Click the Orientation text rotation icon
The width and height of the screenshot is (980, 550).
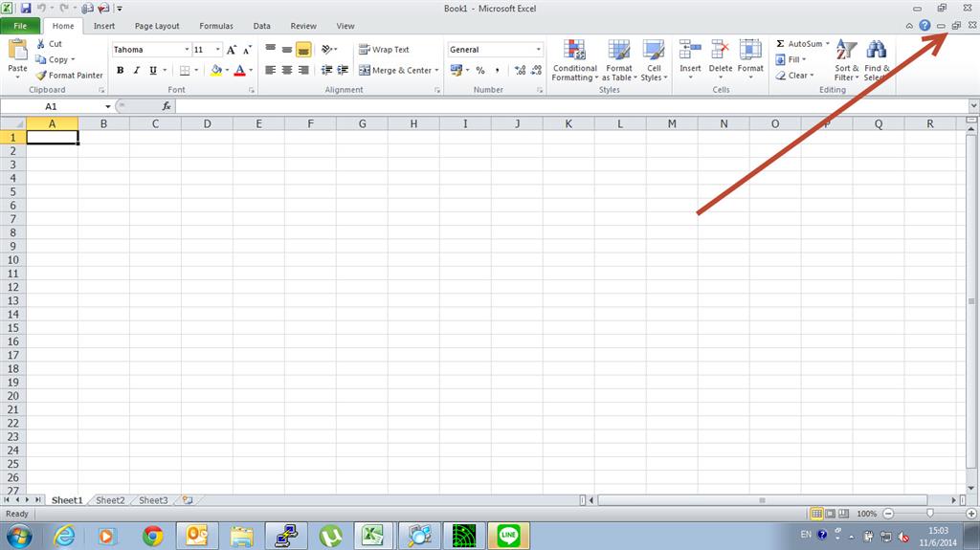coord(328,49)
